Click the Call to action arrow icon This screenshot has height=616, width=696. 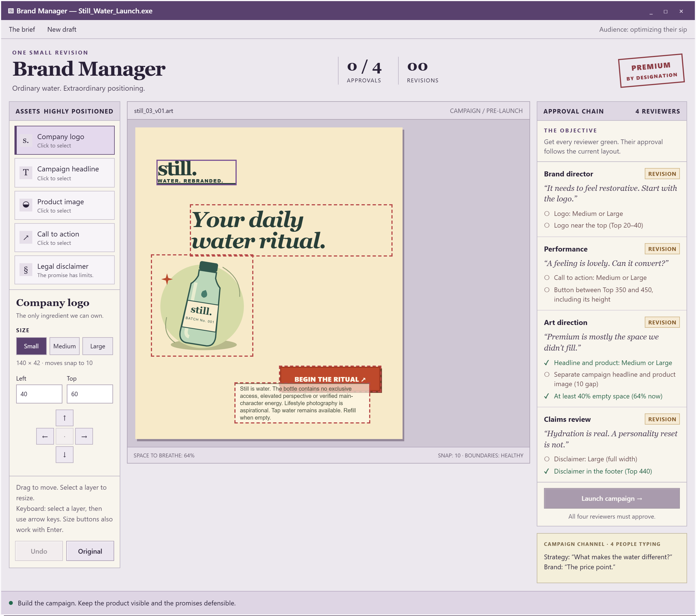[26, 238]
